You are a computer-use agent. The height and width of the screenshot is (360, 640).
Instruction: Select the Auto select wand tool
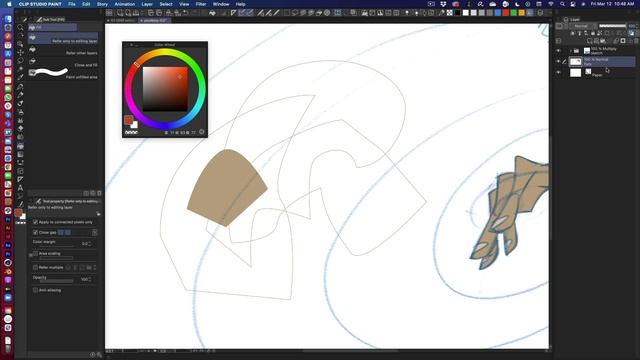[x=20, y=70]
